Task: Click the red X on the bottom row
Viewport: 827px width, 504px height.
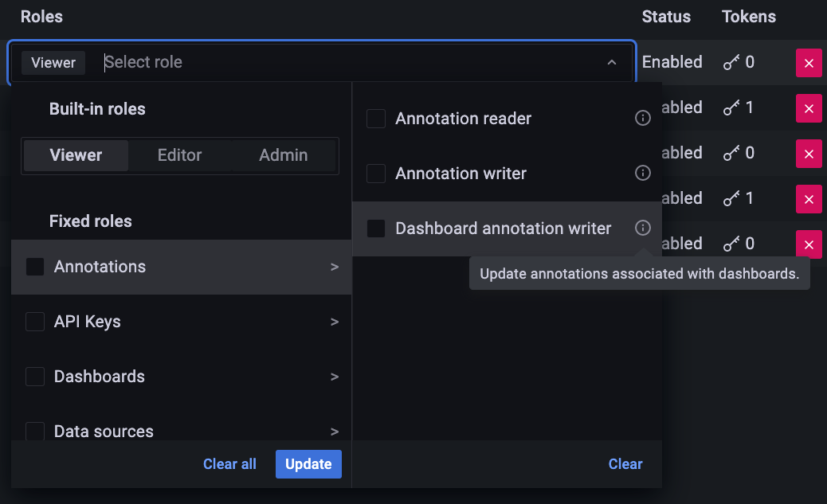Action: point(809,244)
